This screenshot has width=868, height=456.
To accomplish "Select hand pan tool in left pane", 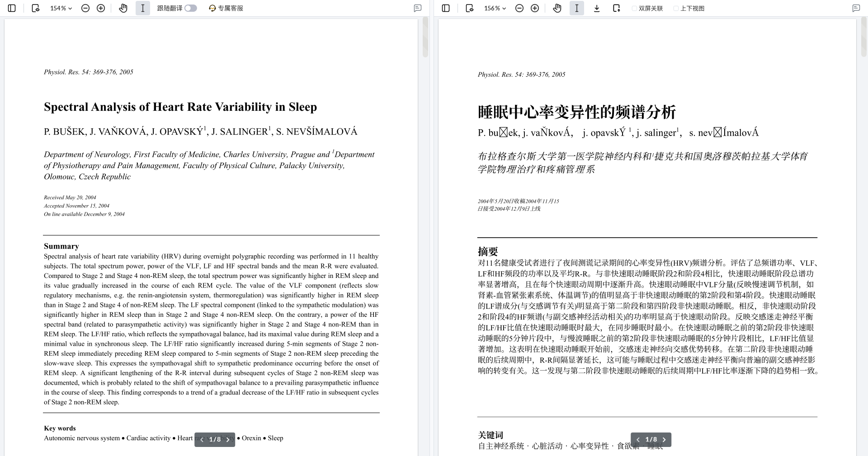I will 123,8.
